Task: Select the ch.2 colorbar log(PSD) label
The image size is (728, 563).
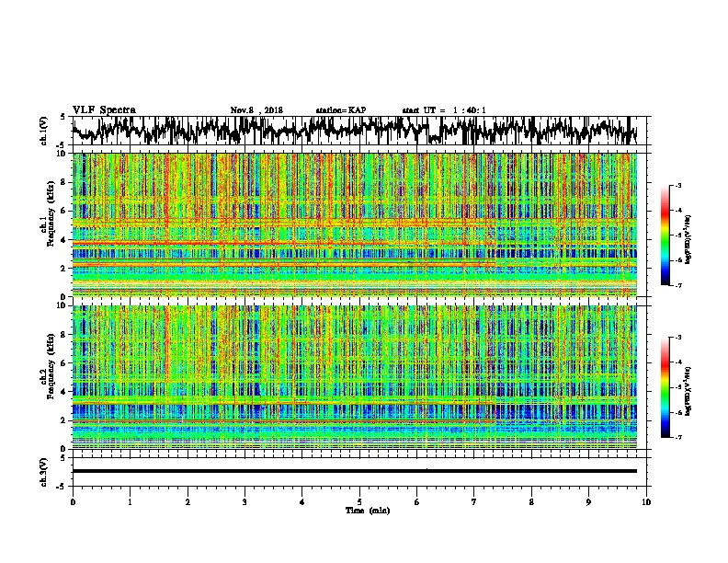Action: coord(688,392)
